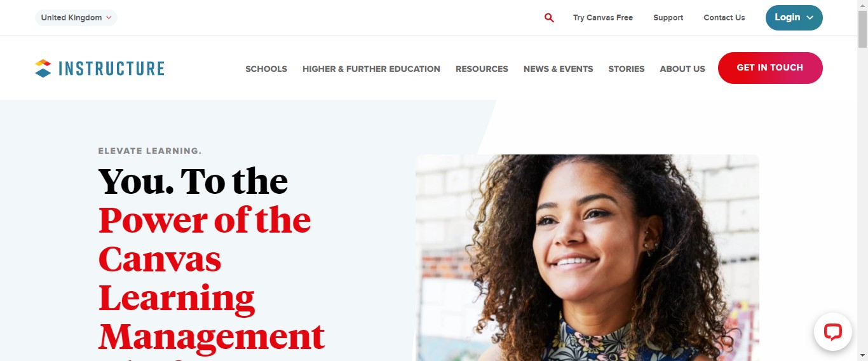Go to the Stories menu item
Image resolution: width=868 pixels, height=361 pixels.
[x=627, y=69]
